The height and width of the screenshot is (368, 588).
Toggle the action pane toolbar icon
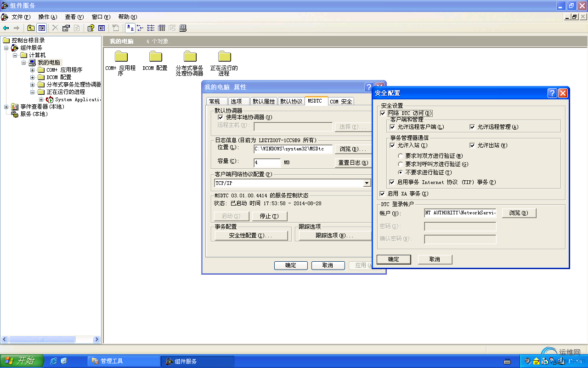pyautogui.click(x=102, y=28)
